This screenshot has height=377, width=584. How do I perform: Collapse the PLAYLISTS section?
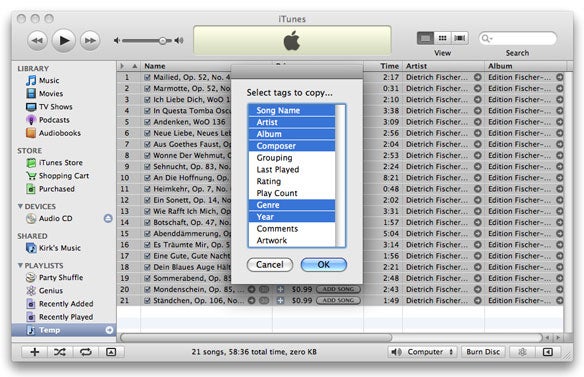20,265
